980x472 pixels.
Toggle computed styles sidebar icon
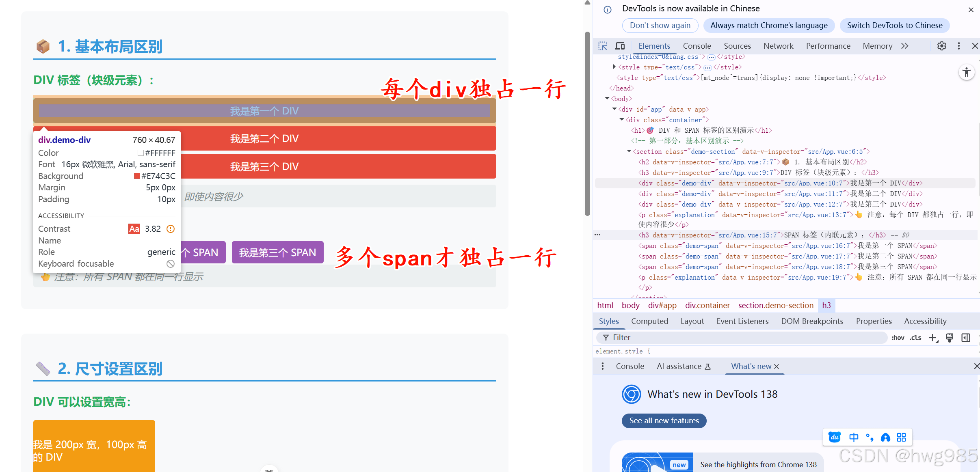pos(966,338)
